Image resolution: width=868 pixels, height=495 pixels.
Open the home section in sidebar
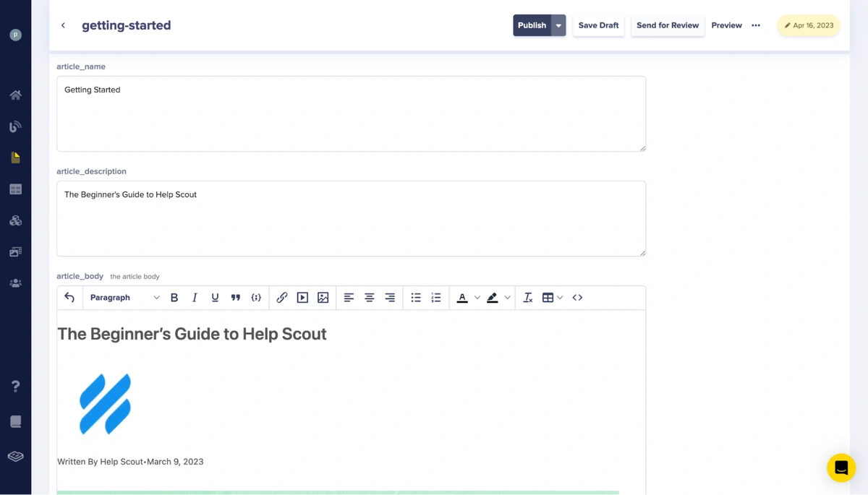pos(15,95)
